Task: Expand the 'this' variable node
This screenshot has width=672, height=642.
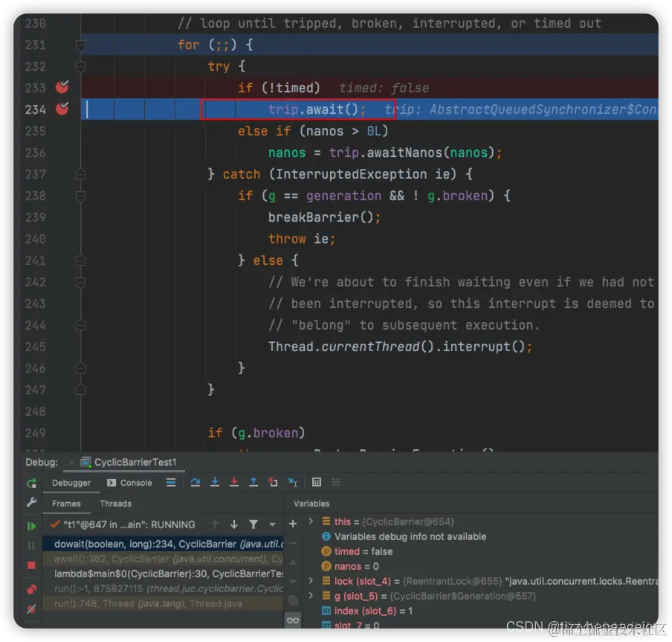Action: coord(311,521)
